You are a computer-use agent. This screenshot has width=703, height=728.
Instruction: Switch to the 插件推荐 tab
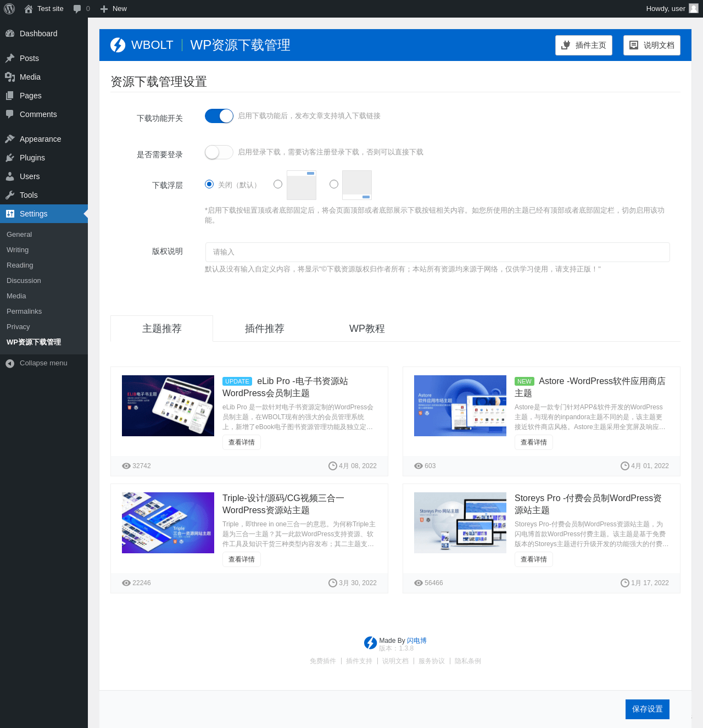click(x=265, y=329)
